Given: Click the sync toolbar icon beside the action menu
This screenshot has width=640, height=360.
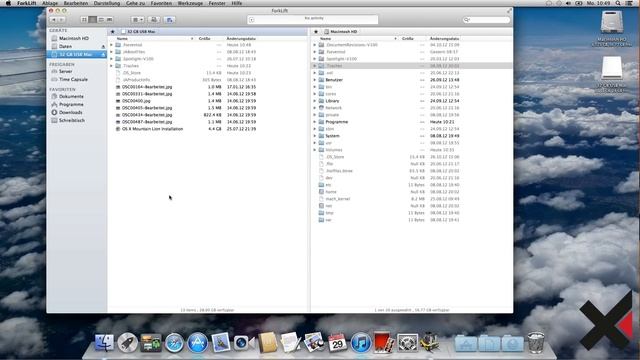Looking at the screenshot, I should coord(154,20).
